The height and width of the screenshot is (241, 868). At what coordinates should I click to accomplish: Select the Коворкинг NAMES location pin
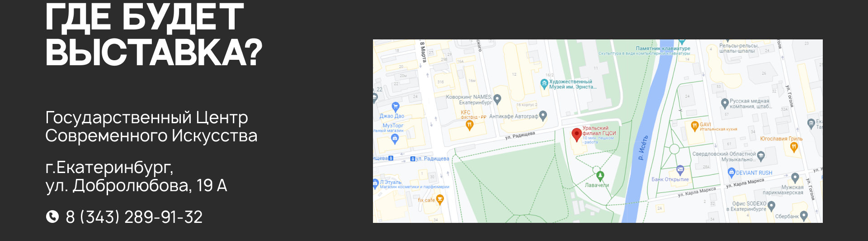pos(497,99)
